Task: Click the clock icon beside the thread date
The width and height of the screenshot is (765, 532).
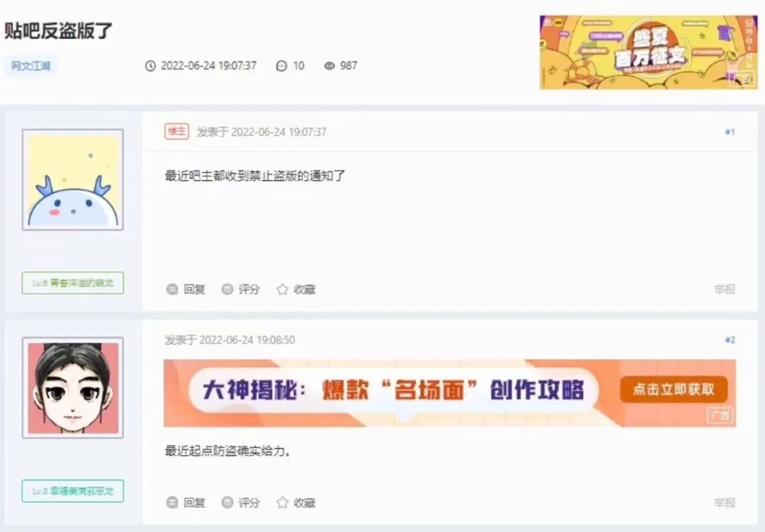Action: (x=150, y=66)
